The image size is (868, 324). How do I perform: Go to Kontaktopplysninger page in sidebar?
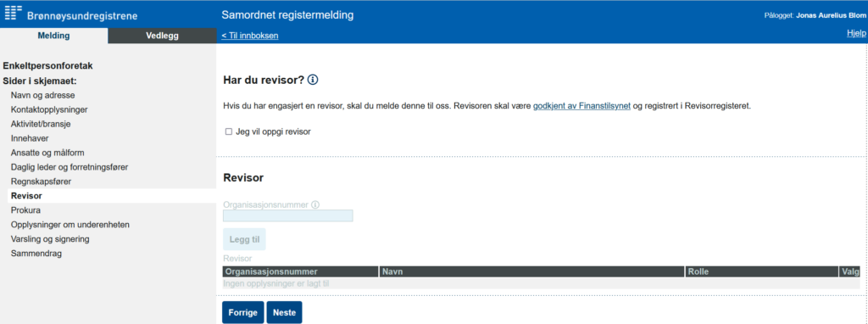tap(49, 109)
